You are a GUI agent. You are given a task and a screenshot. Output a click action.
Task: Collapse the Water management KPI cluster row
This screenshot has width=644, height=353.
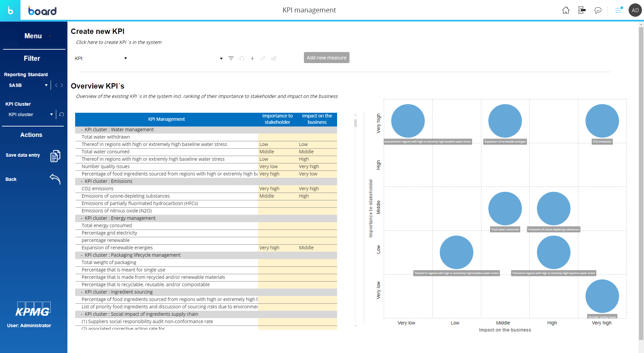pyautogui.click(x=82, y=130)
